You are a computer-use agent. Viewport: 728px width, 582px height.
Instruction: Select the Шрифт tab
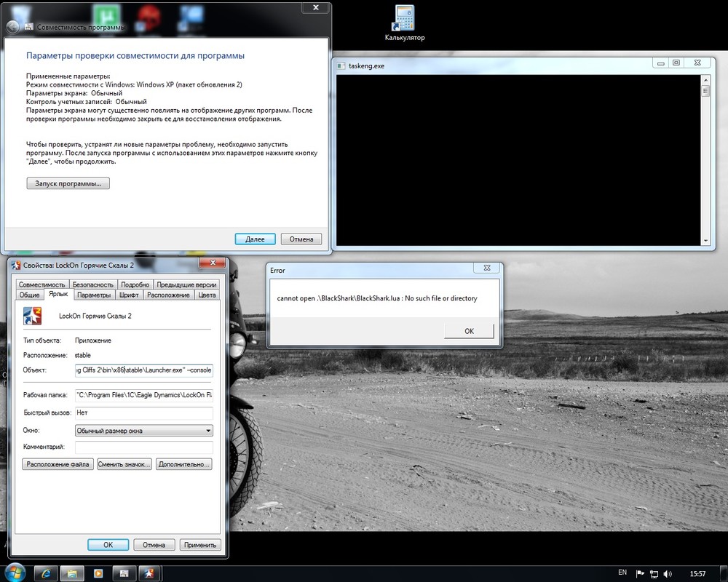point(129,295)
